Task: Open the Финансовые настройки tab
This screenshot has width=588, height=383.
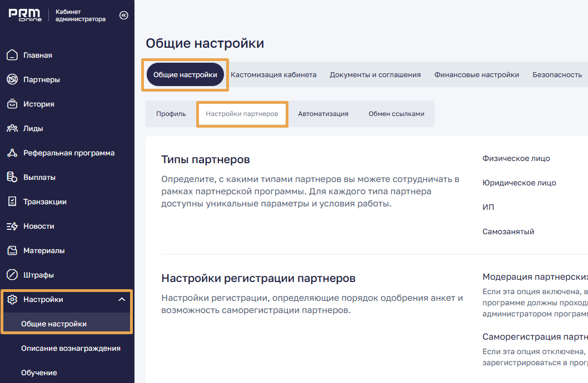Action: tap(476, 75)
